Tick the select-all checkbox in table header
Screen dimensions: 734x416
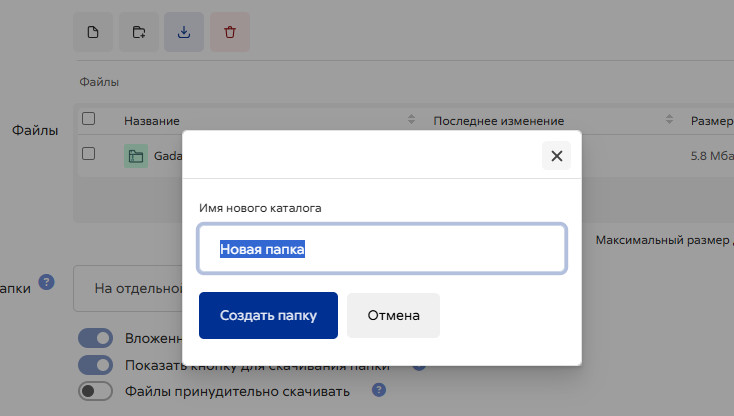click(88, 119)
